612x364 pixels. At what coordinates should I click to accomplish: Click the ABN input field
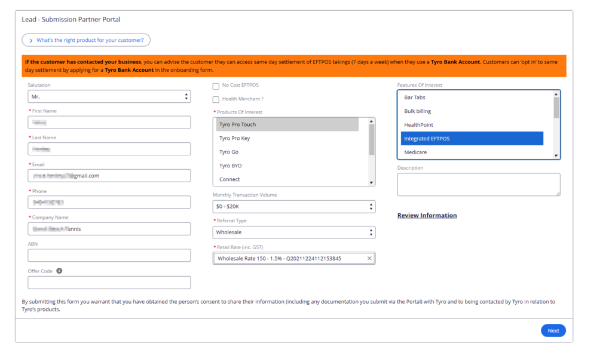coord(109,256)
